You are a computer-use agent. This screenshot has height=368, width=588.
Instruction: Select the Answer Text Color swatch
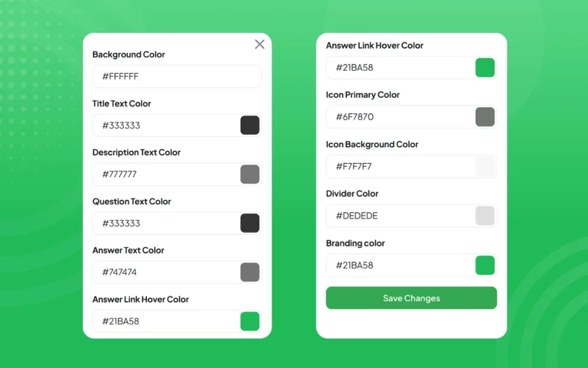pyautogui.click(x=250, y=272)
